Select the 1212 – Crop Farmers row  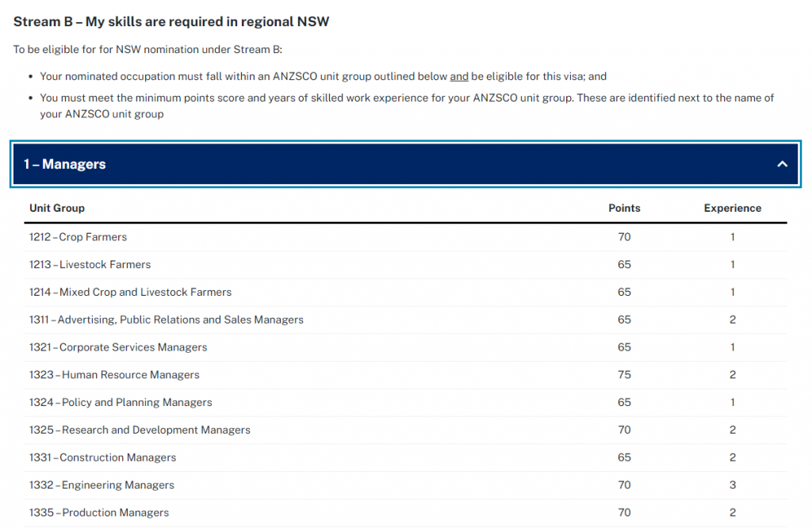pyautogui.click(x=79, y=237)
